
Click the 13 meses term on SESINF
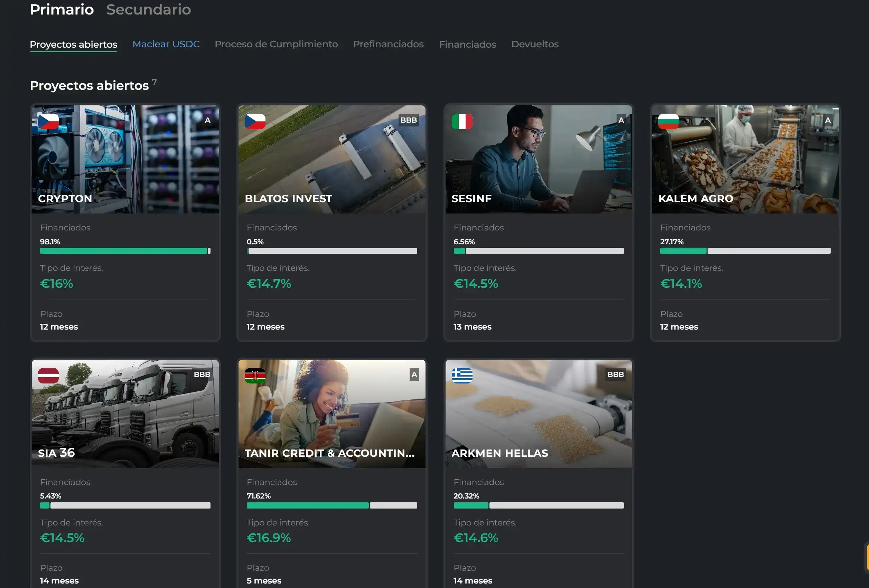click(472, 327)
